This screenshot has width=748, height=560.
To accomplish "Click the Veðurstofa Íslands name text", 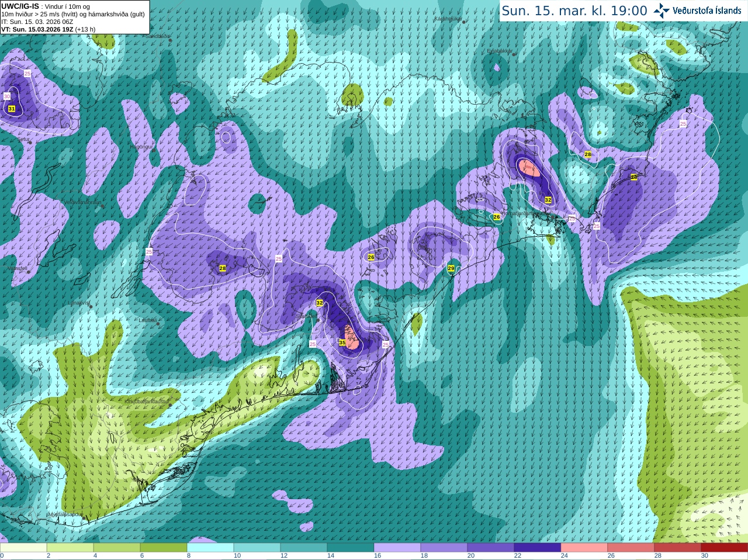I will click(707, 11).
